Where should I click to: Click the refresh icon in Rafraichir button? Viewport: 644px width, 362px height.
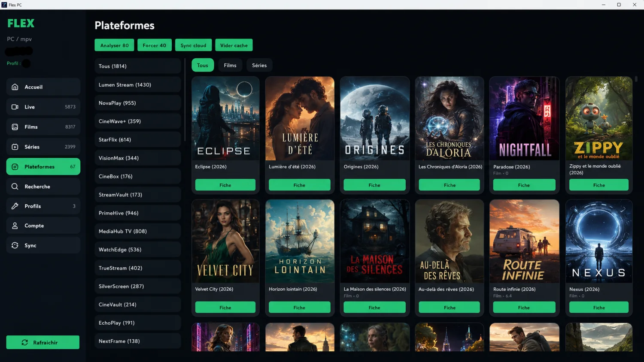pos(25,343)
